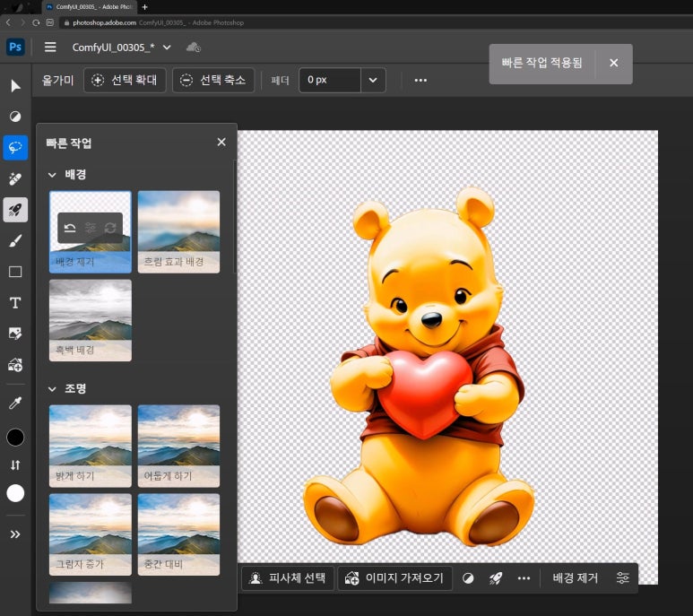Apply 그림자 증가 lighting action
The height and width of the screenshot is (616, 693).
(91, 534)
